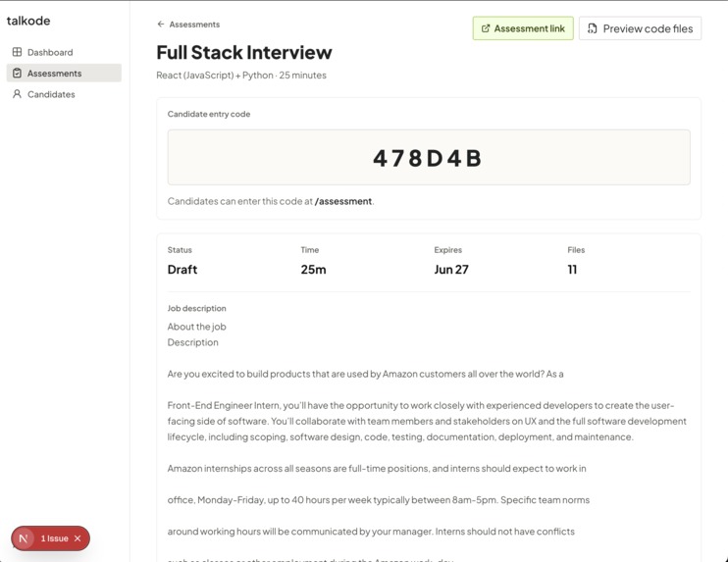Click the Expires column label
The image size is (728, 562).
(448, 250)
